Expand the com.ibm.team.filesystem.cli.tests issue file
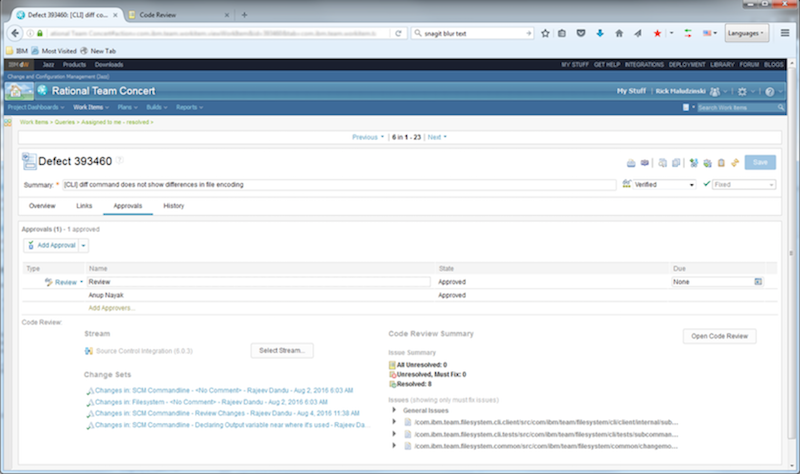The width and height of the screenshot is (800, 474). point(394,434)
